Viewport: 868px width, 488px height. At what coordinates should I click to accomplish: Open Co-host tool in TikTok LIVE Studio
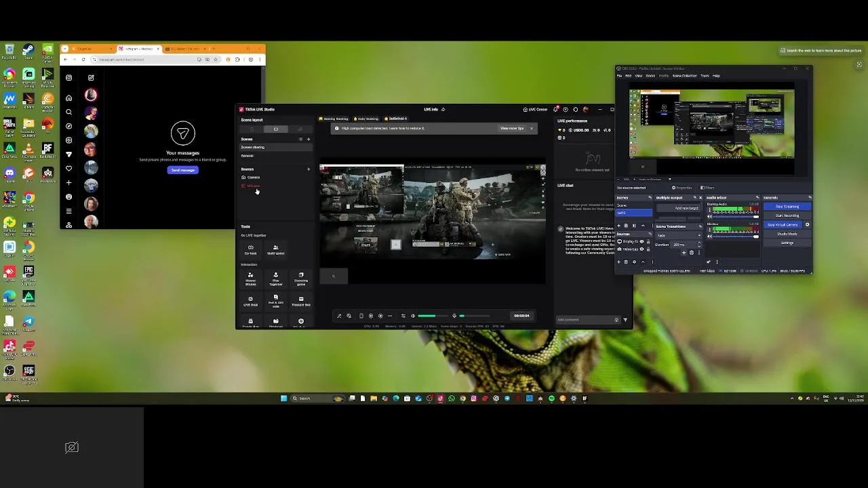(x=250, y=249)
